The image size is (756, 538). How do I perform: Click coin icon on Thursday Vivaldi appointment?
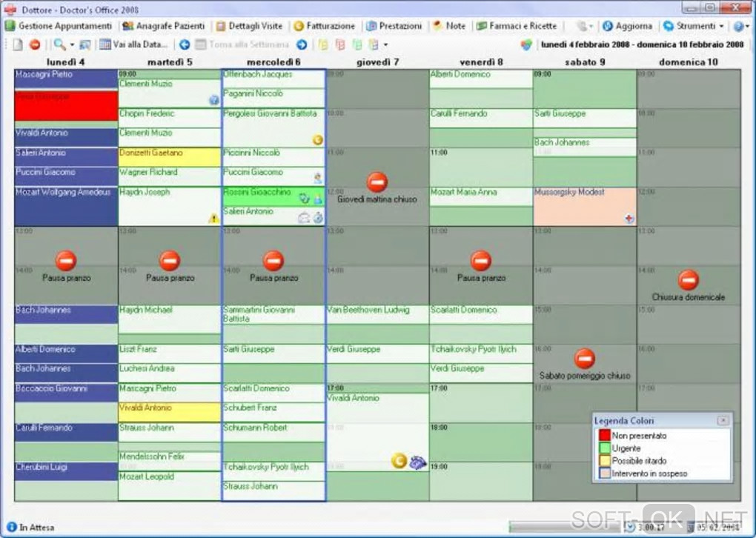tap(399, 461)
